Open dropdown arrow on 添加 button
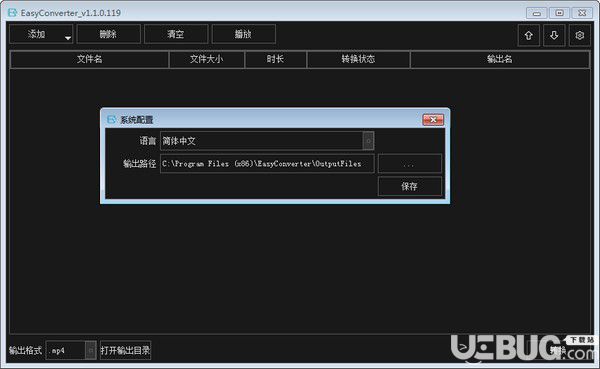This screenshot has width=600, height=369. (68, 38)
